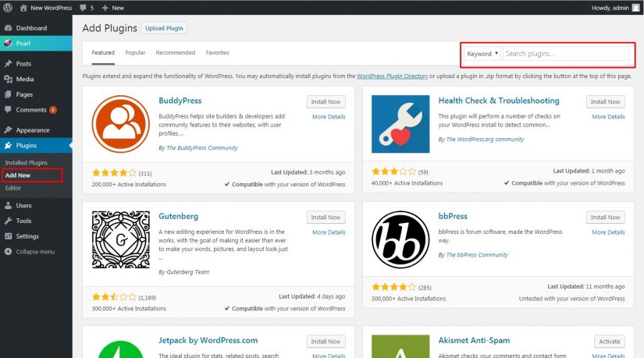Open The WordPress.org community author link

pyautogui.click(x=485, y=139)
